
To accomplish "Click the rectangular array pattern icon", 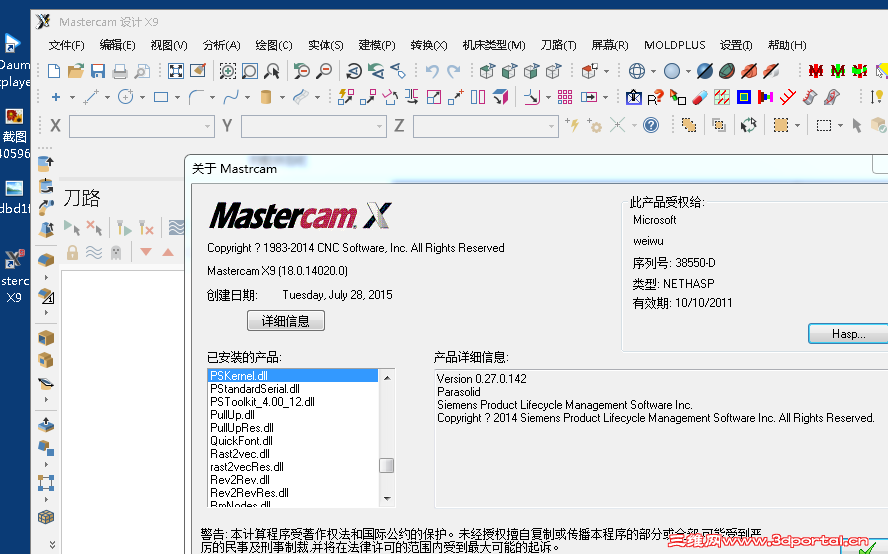I will (565, 97).
